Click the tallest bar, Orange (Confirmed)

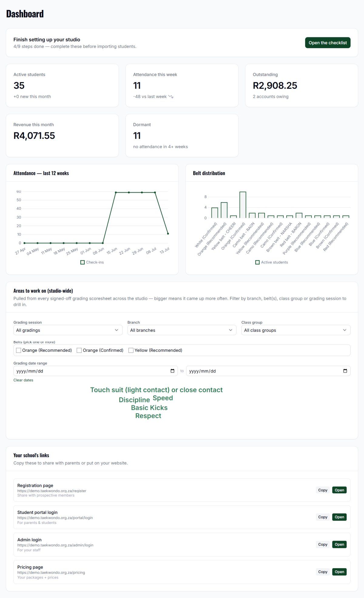[243, 205]
